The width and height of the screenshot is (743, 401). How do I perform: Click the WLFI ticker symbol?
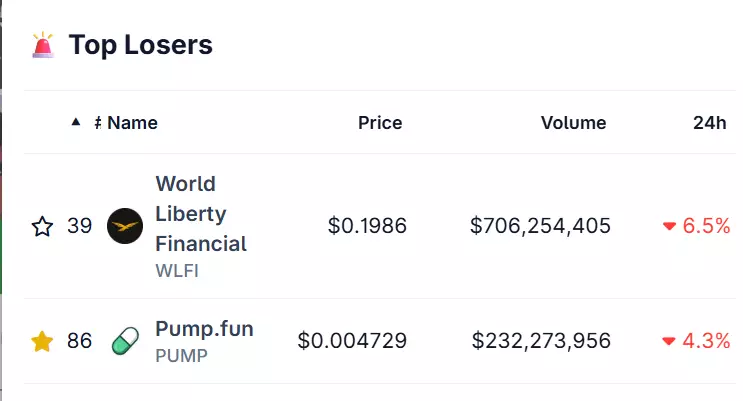coord(177,271)
